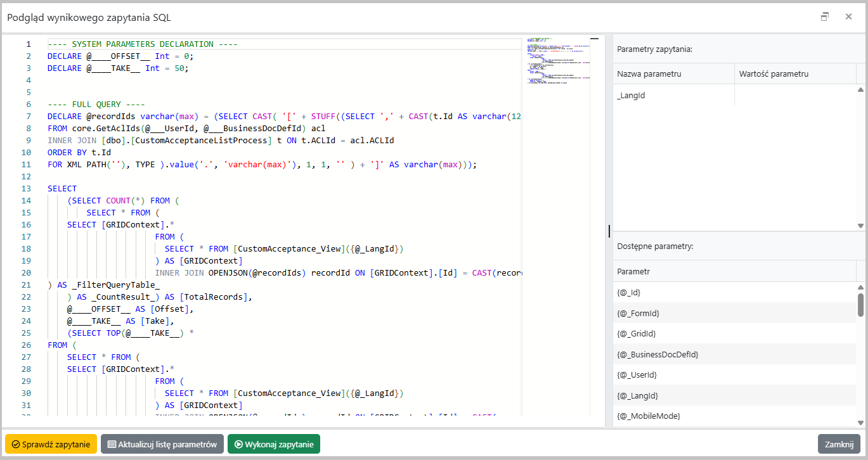Click the ORDER BY t.Id code line
Image resolution: width=868 pixels, height=460 pixels.
79,152
